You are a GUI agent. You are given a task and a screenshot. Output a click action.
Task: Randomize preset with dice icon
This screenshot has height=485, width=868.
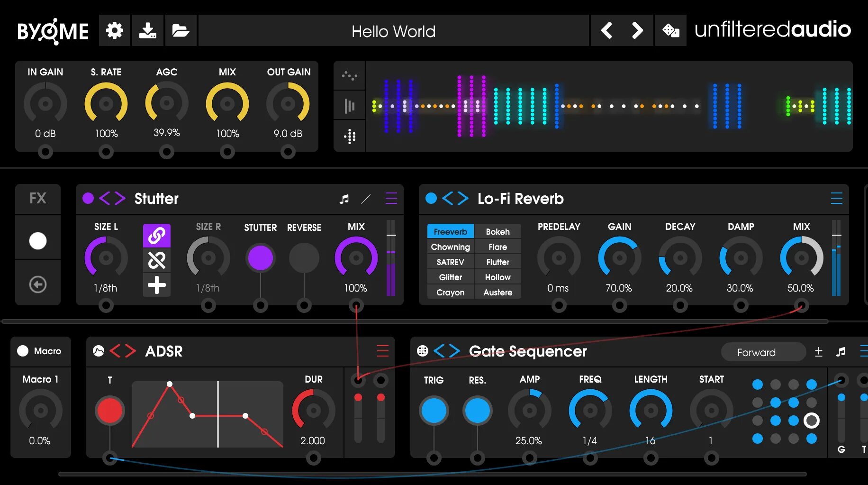pyautogui.click(x=670, y=31)
